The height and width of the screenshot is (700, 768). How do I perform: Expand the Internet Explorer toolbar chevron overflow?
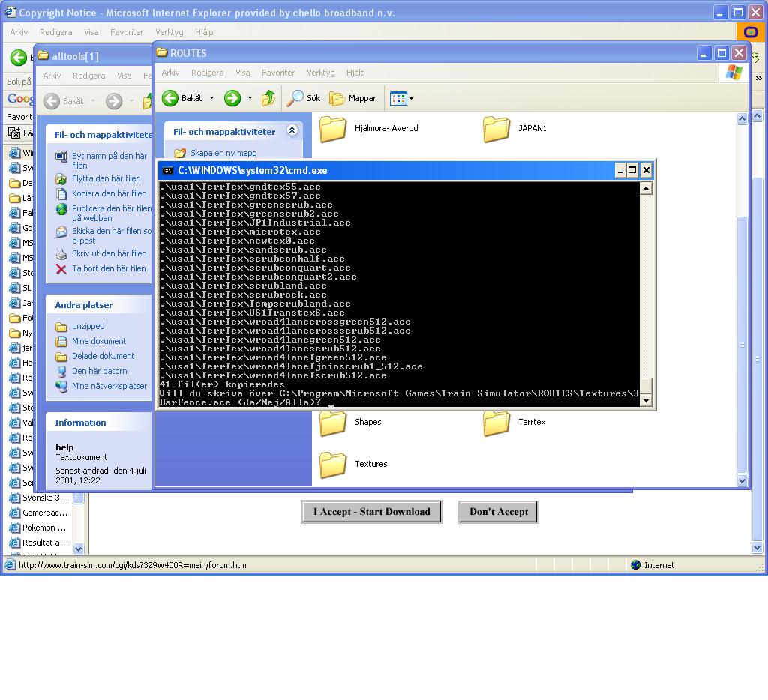759,79
